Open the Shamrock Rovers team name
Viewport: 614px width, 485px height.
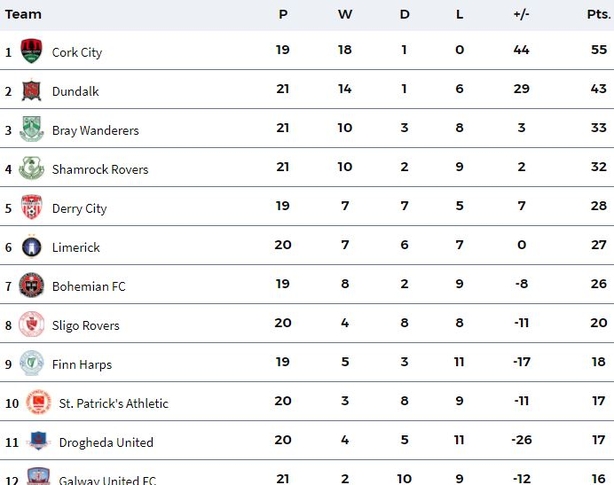tap(100, 169)
